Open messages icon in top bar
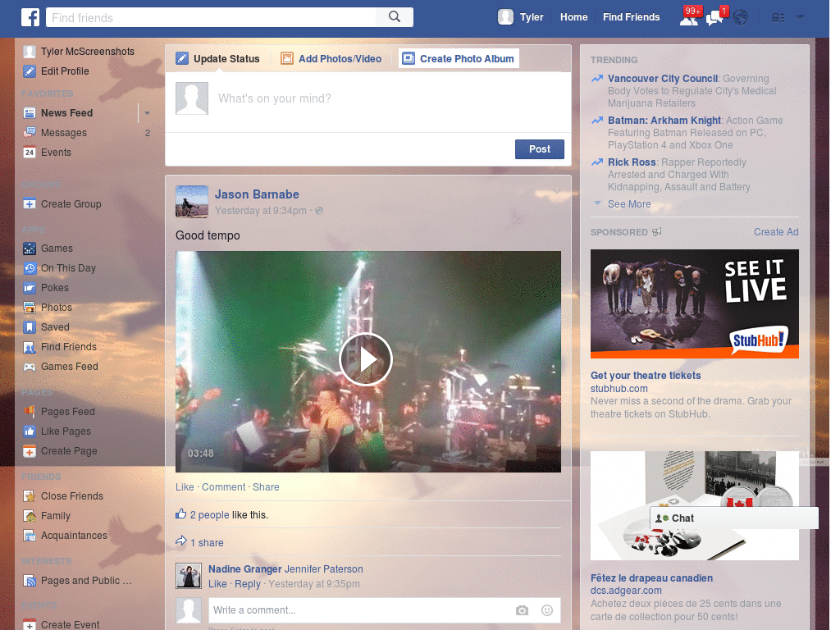 (x=715, y=18)
